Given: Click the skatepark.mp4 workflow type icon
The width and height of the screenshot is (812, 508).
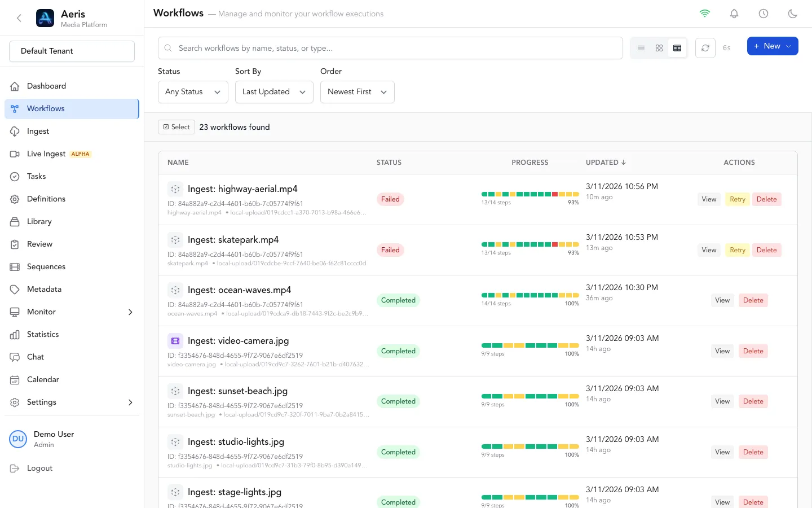Looking at the screenshot, I should pos(175,240).
